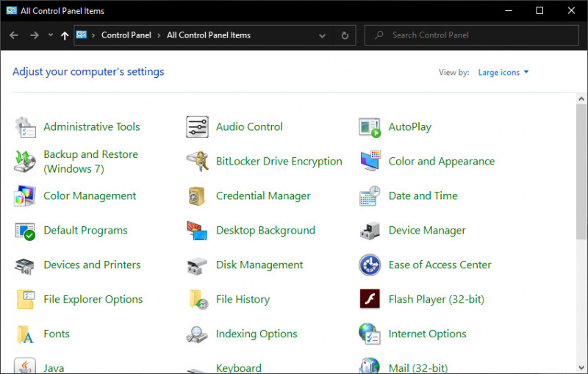
Task: Open Backup and Restore (Windows 7) link
Action: 90,162
